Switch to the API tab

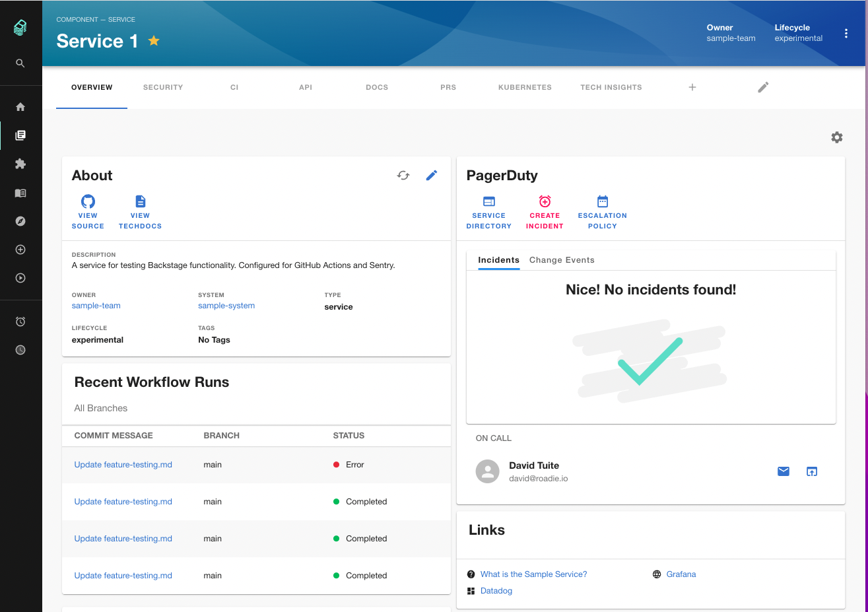pyautogui.click(x=306, y=87)
